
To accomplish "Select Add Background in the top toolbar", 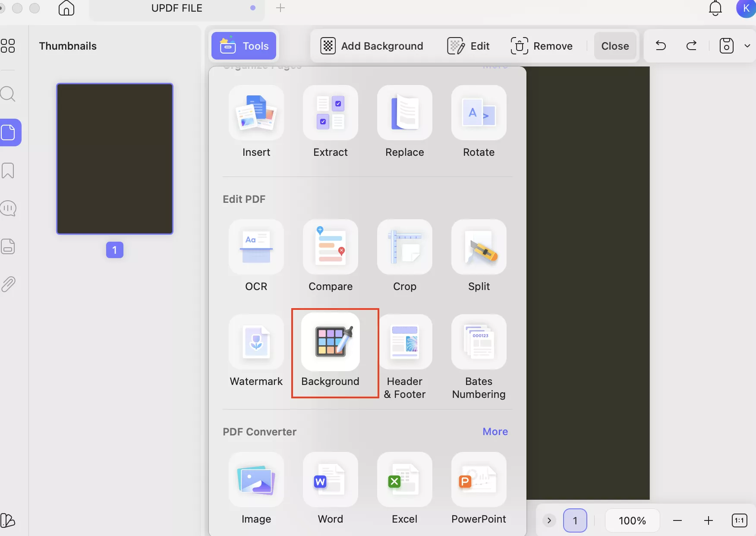I will point(372,46).
